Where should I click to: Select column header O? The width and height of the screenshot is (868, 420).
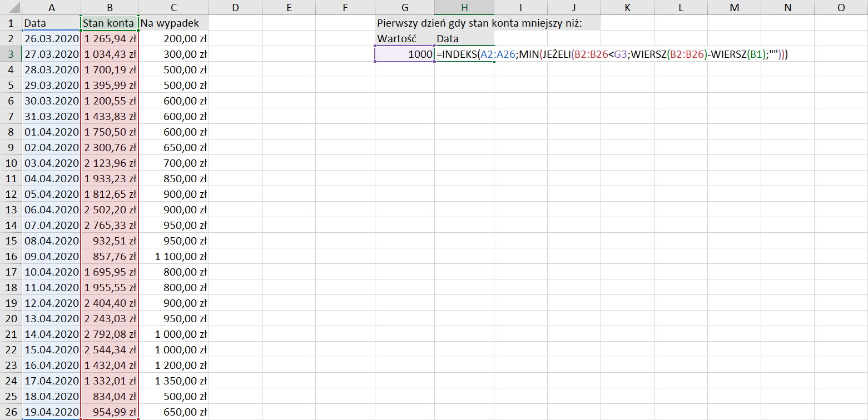click(840, 7)
